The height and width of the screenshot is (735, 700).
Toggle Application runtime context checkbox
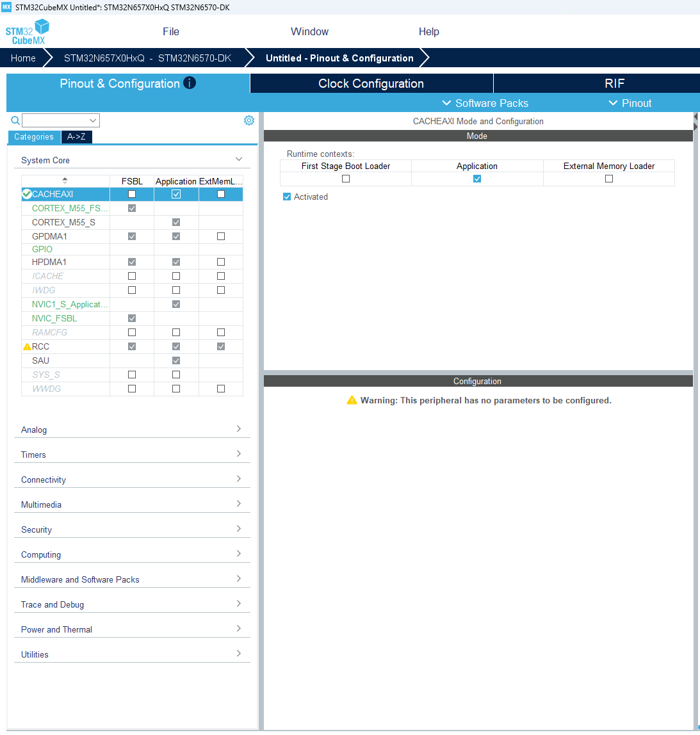(477, 179)
